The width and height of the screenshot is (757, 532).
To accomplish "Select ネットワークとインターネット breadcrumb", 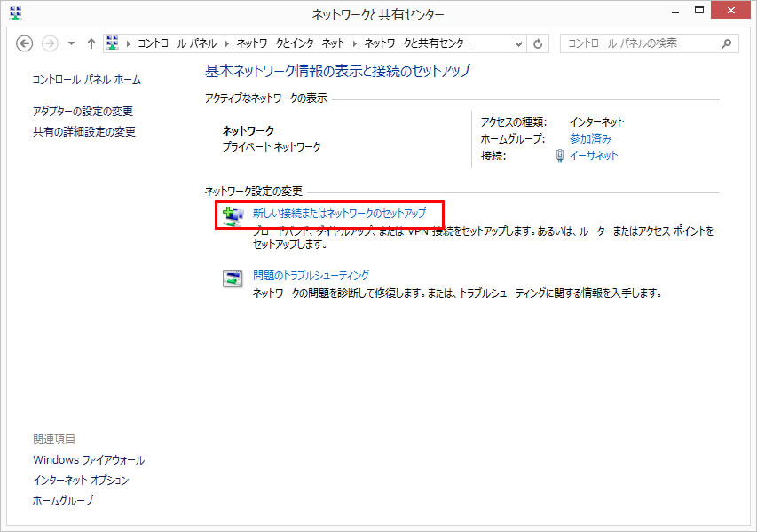I will click(290, 43).
